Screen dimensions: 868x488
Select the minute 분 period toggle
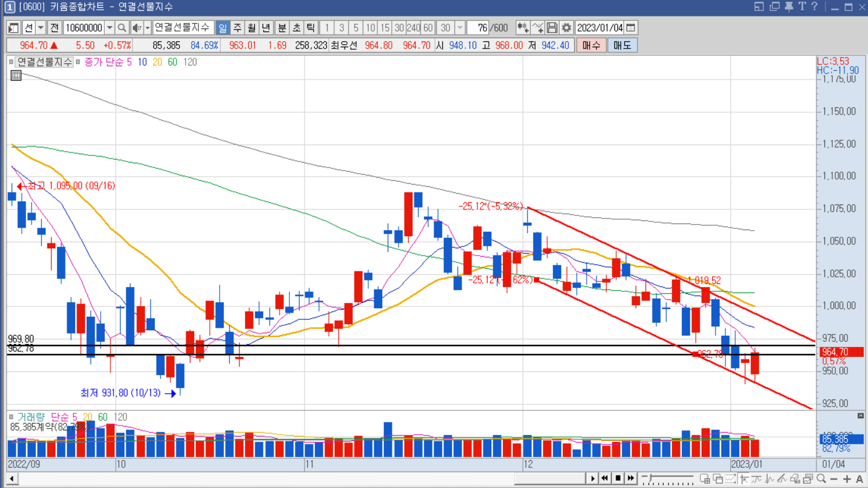click(x=282, y=28)
